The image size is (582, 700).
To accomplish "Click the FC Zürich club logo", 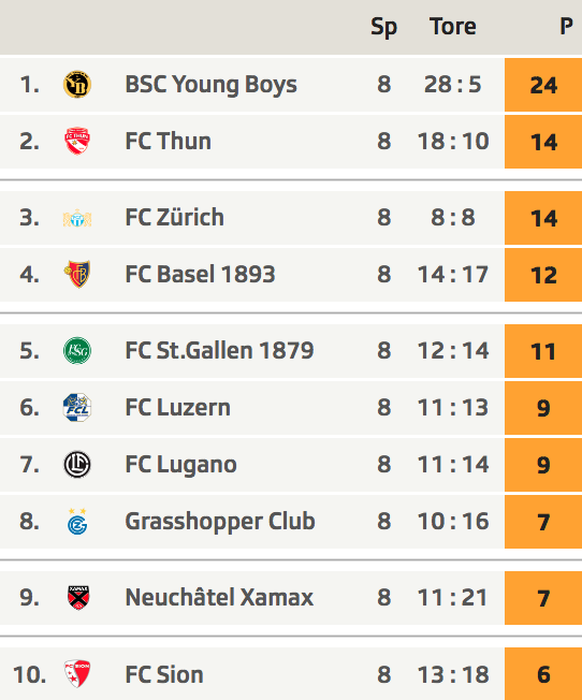I will click(x=77, y=218).
